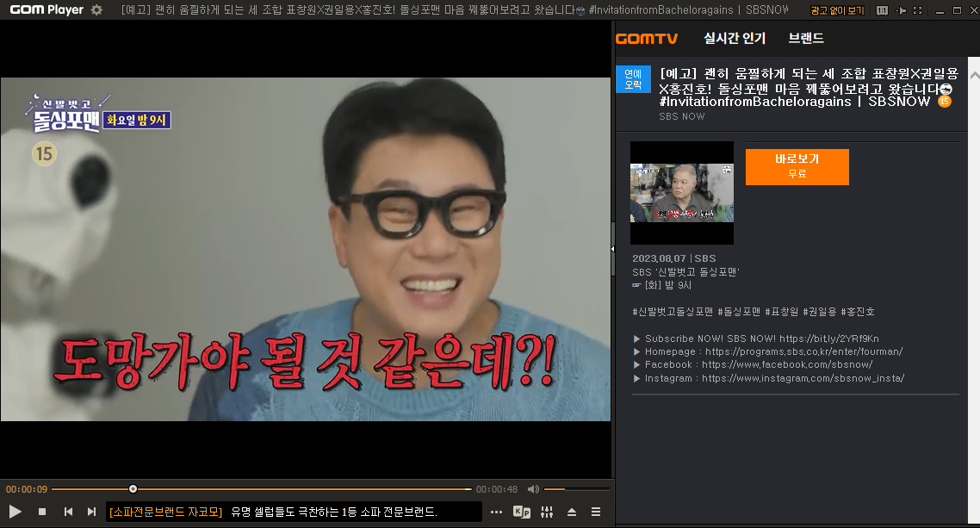Click the 바로보기 무료 button
980x528 pixels.
coord(796,166)
